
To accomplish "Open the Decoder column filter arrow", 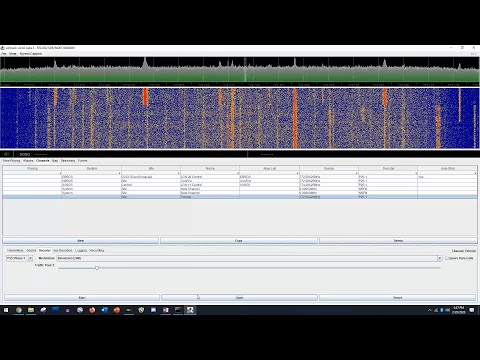I will (416, 173).
